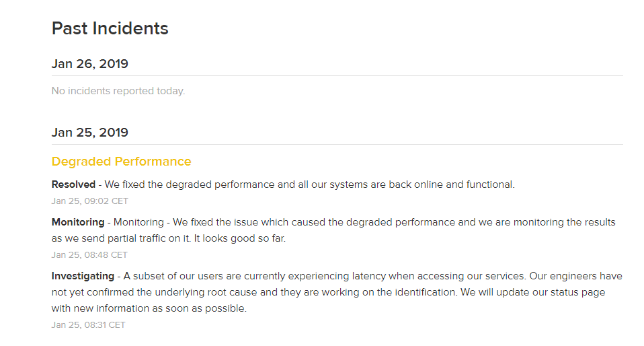Click the divider line under Jan 26, 2019
Screen dimensions: 644x346
337,75
